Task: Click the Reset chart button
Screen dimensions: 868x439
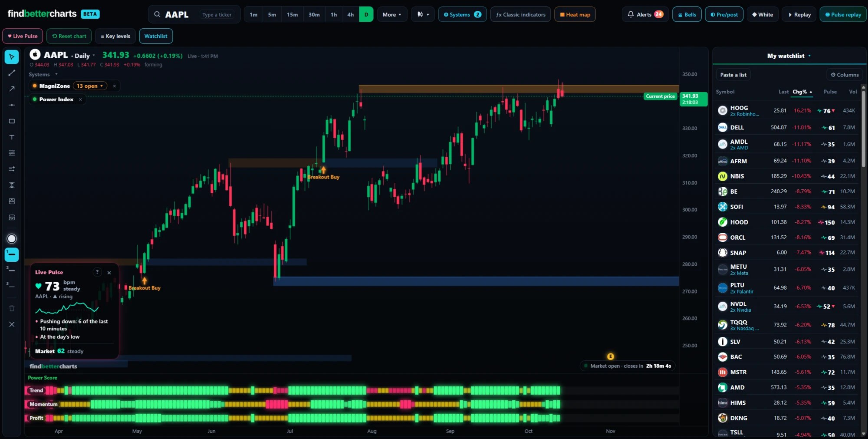Action: tap(69, 36)
